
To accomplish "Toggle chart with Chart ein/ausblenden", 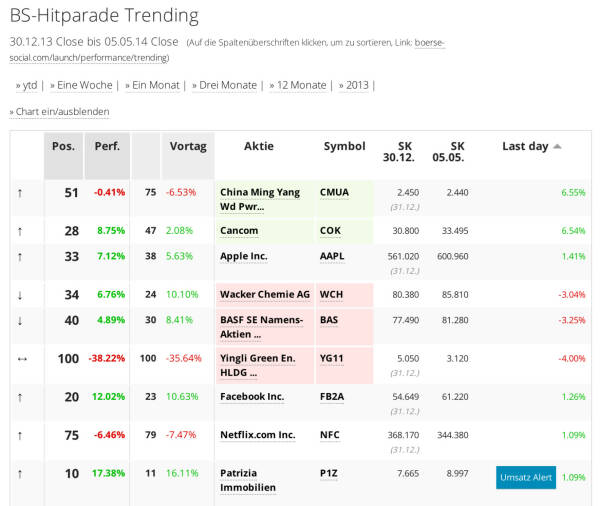I will [x=62, y=112].
